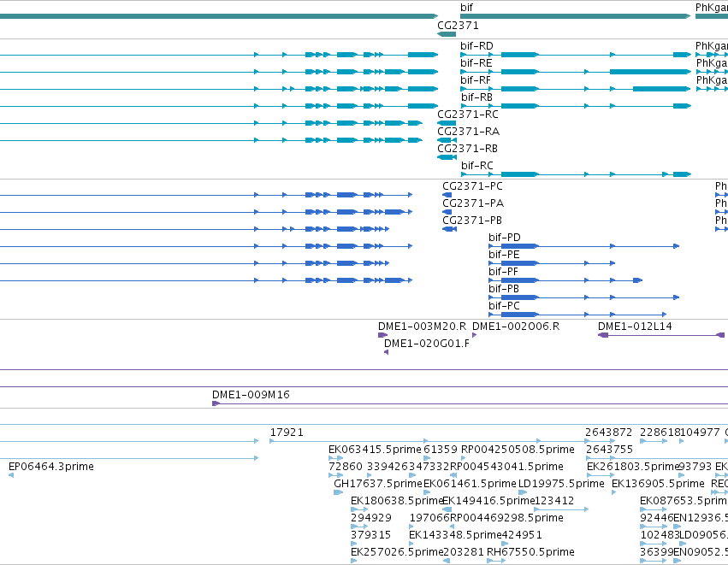The image size is (728, 565).
Task: Select the 72860 EST label
Action: pyautogui.click(x=346, y=467)
